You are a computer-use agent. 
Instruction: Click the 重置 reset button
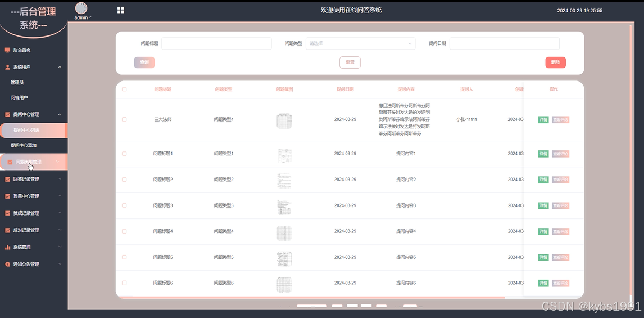point(350,62)
